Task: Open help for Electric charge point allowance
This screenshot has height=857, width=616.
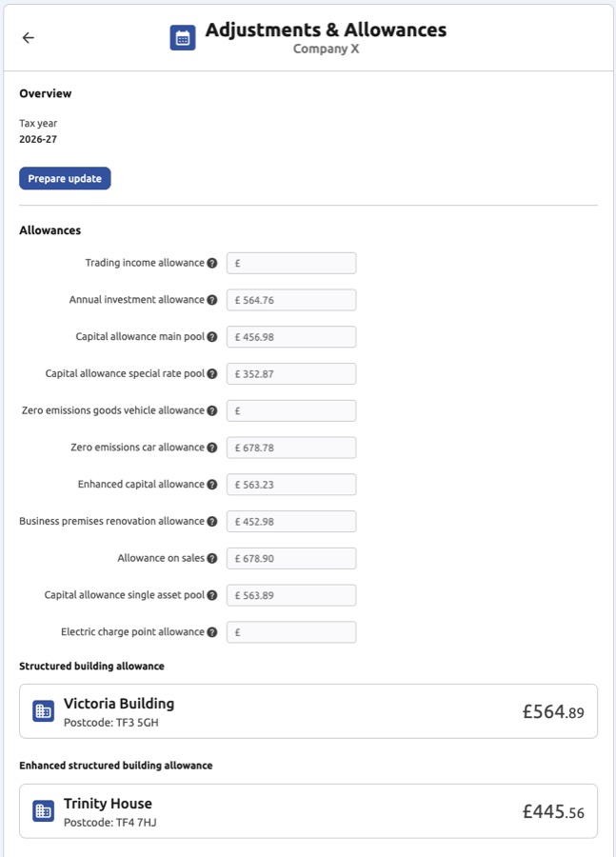Action: click(x=211, y=631)
